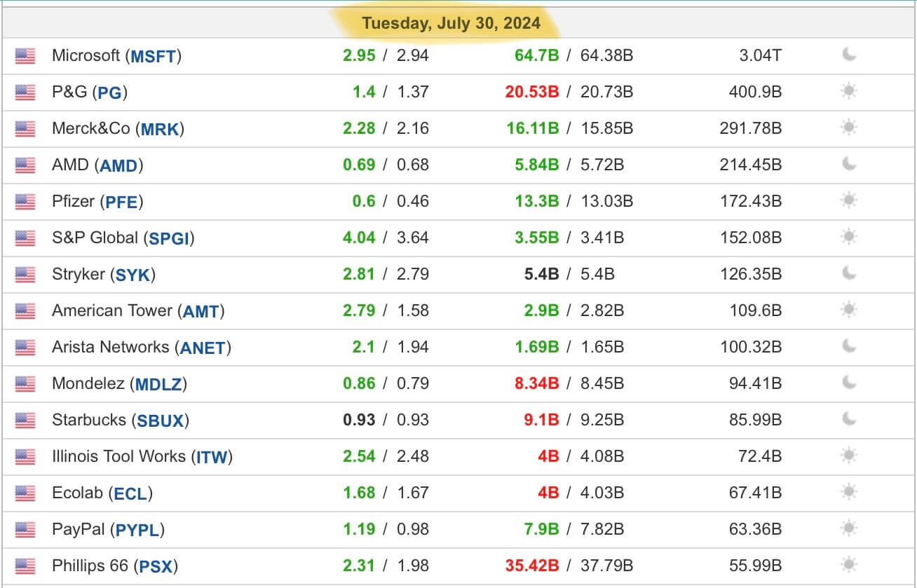Click the Tuesday, July 30, 2024 date header
This screenshot has height=588, width=917.
coord(451,24)
